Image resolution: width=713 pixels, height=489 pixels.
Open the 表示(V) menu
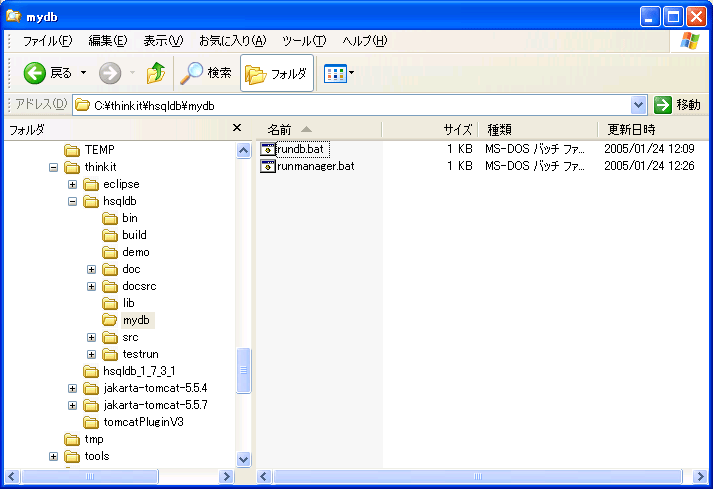(x=163, y=41)
